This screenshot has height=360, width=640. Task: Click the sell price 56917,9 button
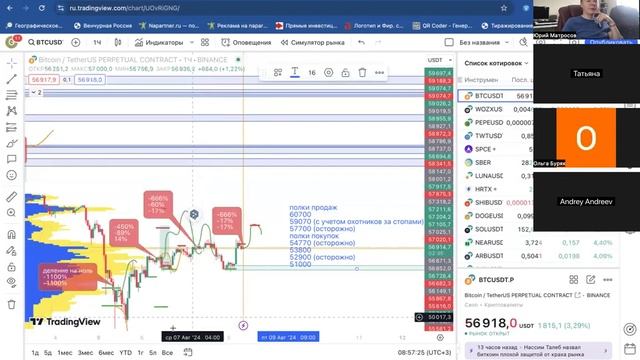tap(44, 80)
